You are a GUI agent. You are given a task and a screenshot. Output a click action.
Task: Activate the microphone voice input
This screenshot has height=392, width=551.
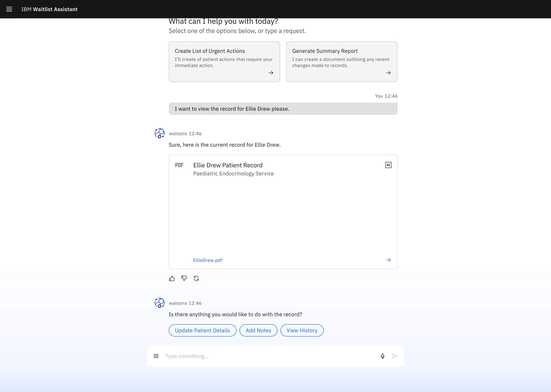[383, 356]
